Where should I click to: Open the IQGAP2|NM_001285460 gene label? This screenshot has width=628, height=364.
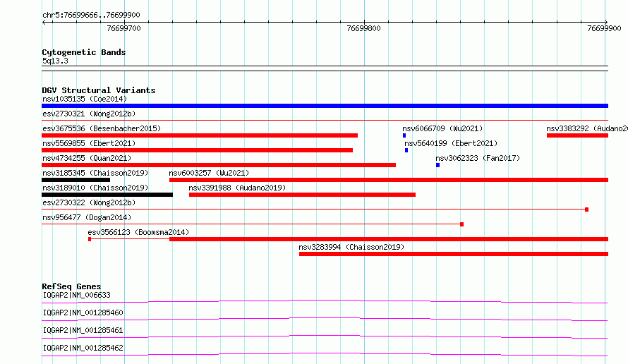[x=83, y=313]
